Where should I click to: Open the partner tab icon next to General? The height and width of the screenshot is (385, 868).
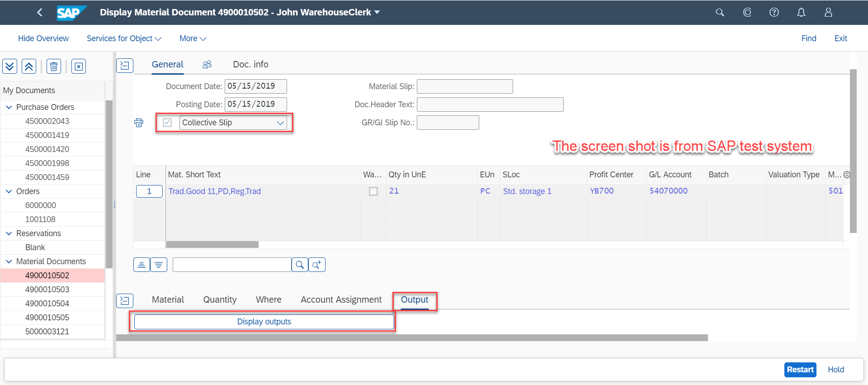click(207, 64)
